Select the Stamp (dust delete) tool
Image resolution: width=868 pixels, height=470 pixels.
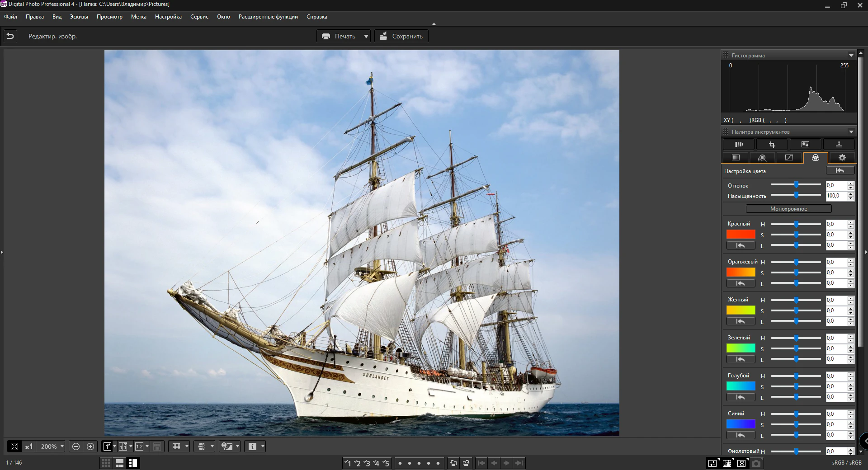(839, 144)
